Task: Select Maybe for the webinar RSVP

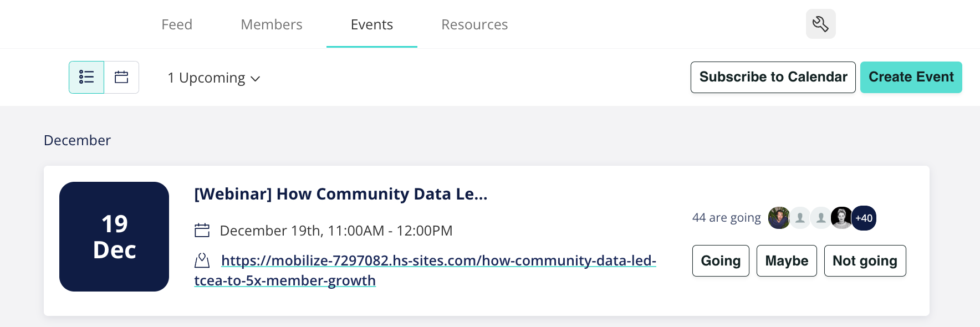Action: click(787, 260)
